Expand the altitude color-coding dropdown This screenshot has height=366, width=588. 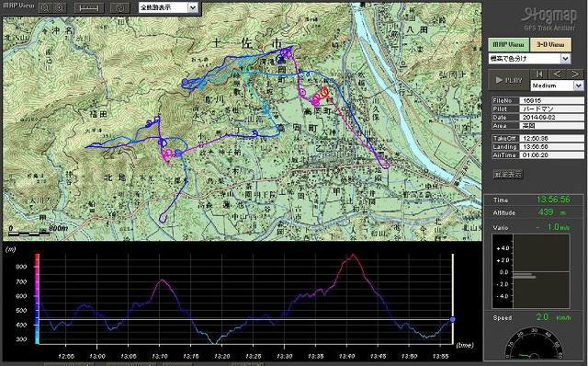point(529,59)
